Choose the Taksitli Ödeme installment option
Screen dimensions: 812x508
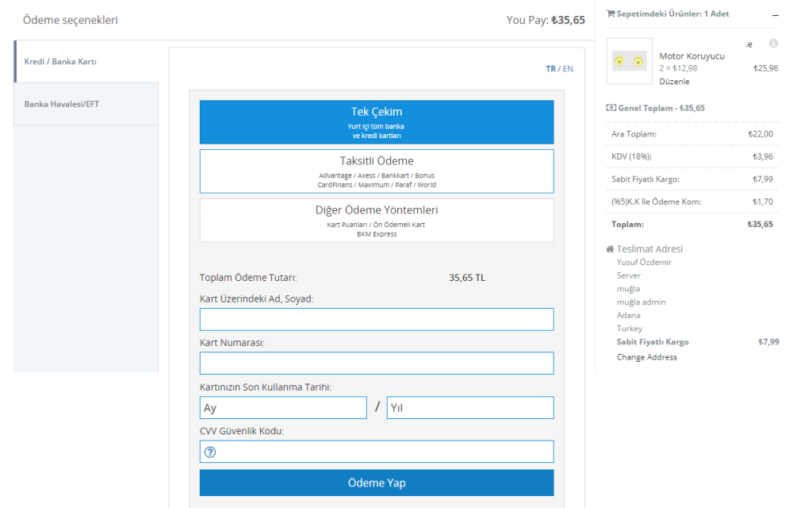pos(377,171)
